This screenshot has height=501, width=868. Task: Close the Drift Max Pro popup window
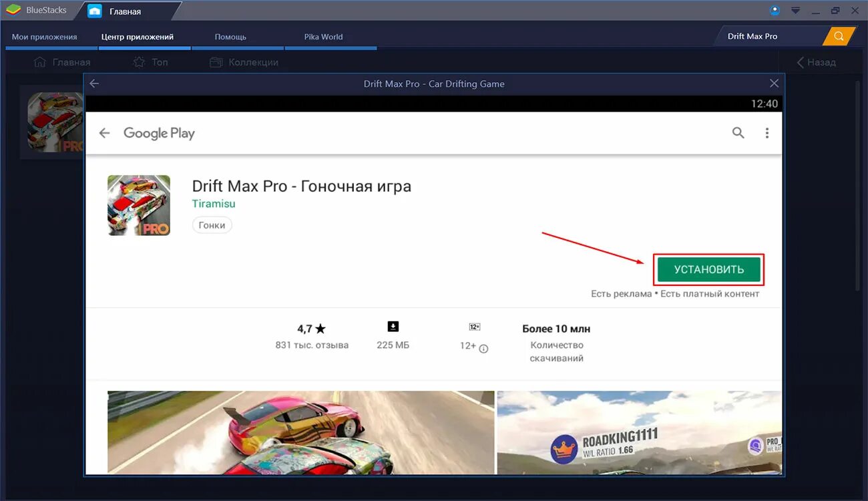(x=774, y=83)
